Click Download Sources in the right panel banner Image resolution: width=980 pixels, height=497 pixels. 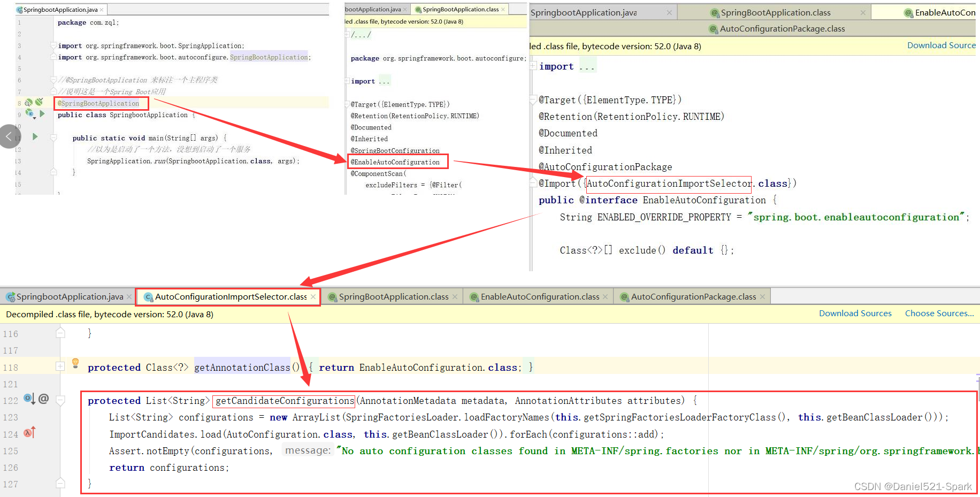pyautogui.click(x=941, y=45)
